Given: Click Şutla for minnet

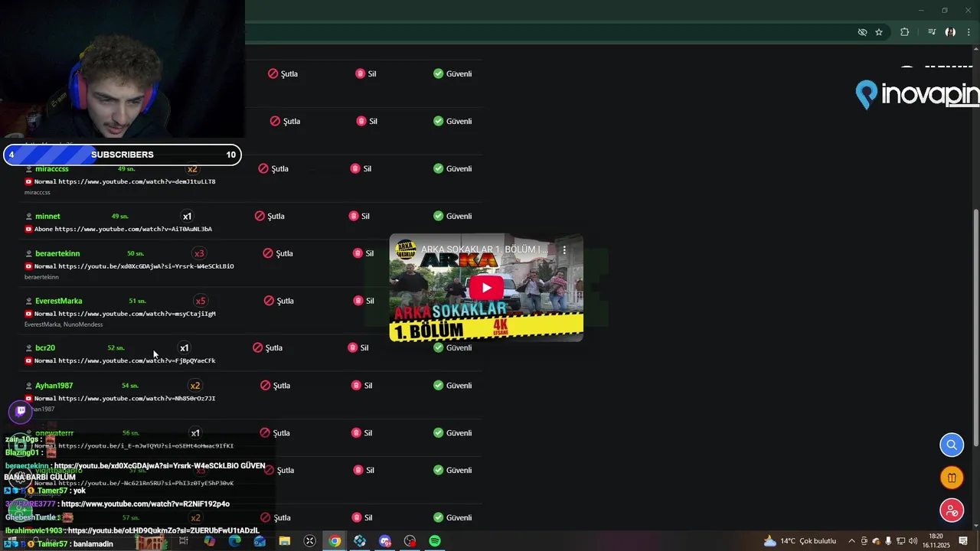Looking at the screenshot, I should coord(269,216).
